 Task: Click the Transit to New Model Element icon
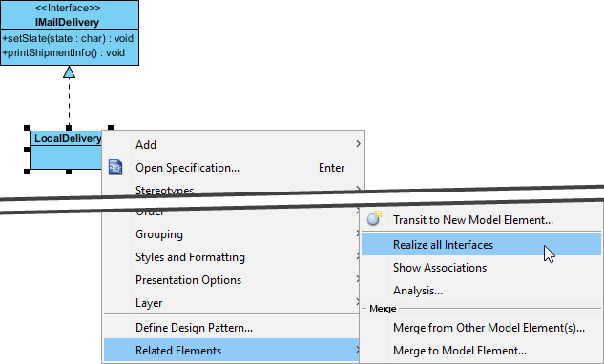coord(374,218)
